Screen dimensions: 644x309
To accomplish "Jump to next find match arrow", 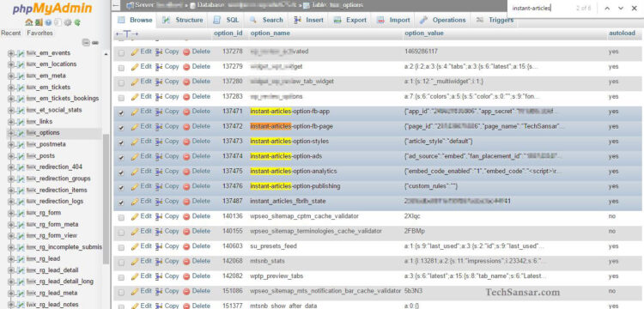I will [621, 9].
